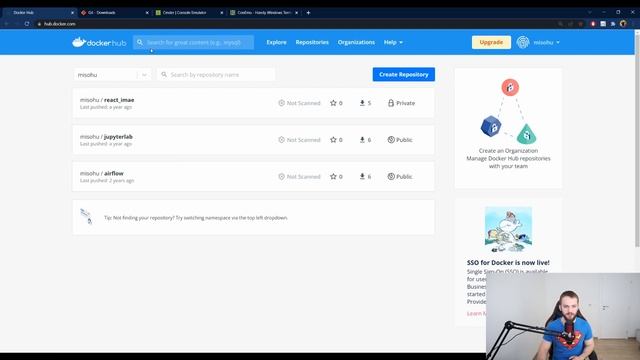The height and width of the screenshot is (360, 640).
Task: Open the Organizations page
Action: pos(356,42)
